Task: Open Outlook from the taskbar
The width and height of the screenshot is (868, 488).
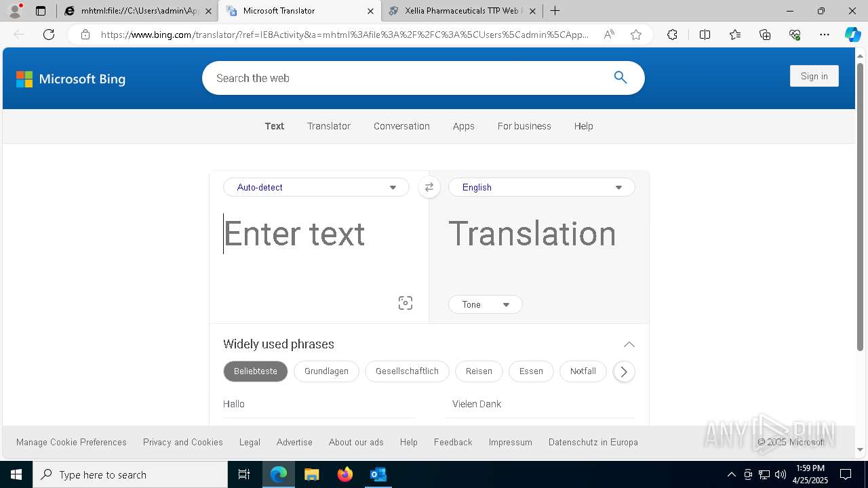Action: 378,474
